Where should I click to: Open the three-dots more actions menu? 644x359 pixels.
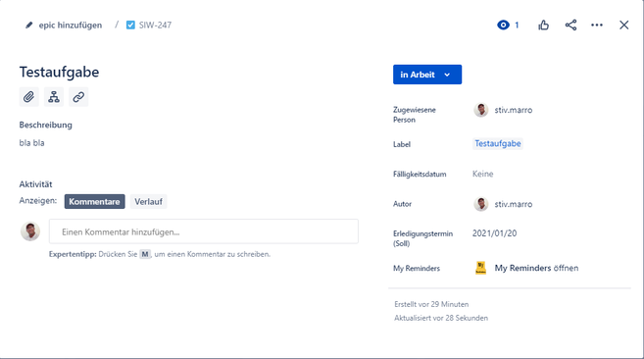[597, 26]
